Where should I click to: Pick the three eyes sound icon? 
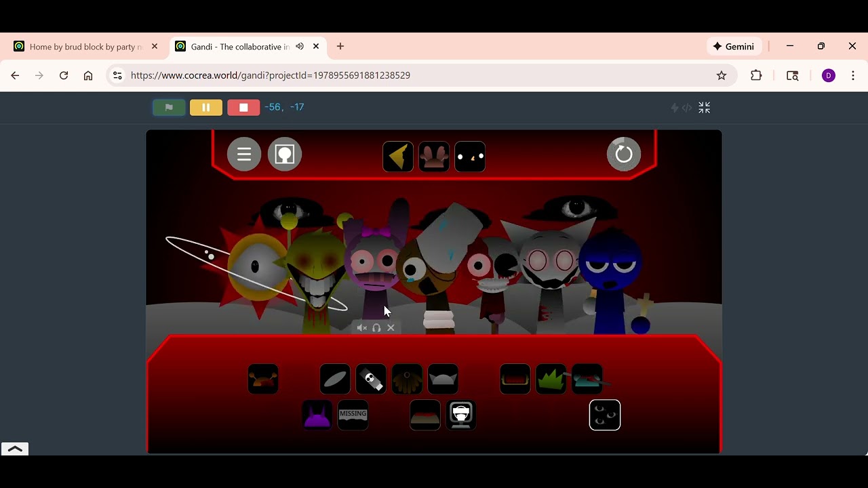point(605,415)
